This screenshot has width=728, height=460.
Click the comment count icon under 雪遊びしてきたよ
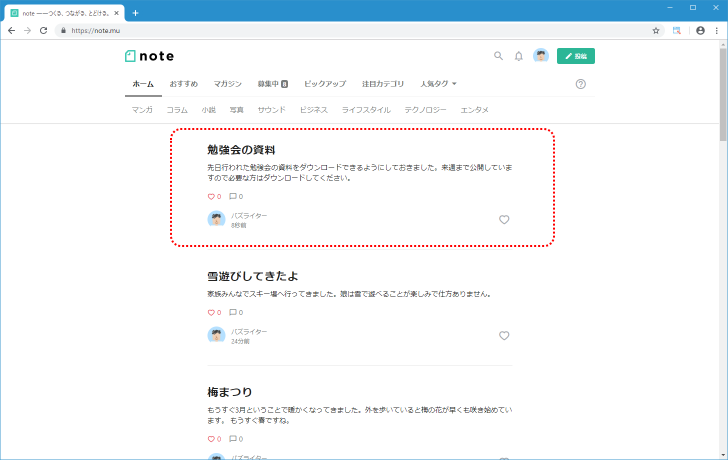pyautogui.click(x=236, y=312)
